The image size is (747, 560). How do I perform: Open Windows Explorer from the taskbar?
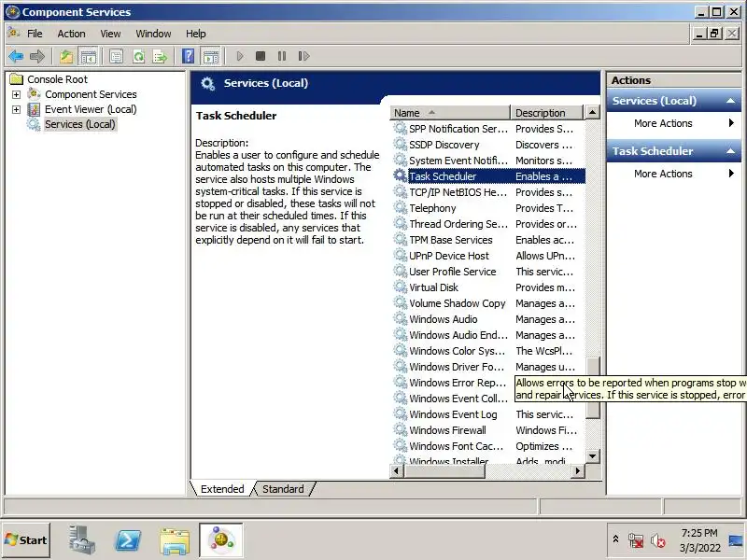(x=175, y=540)
